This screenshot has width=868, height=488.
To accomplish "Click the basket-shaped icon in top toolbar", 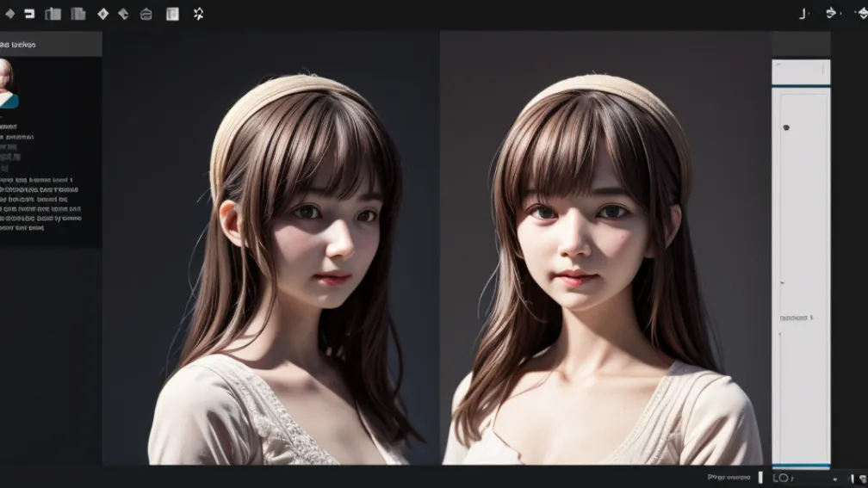I will tap(146, 14).
